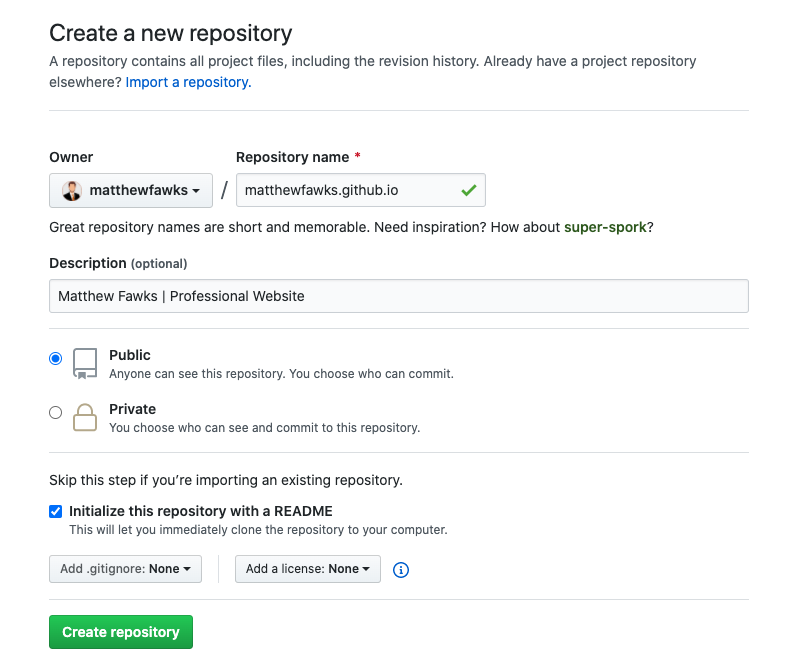Click the Create a new repository heading
The image size is (797, 668).
171,34
